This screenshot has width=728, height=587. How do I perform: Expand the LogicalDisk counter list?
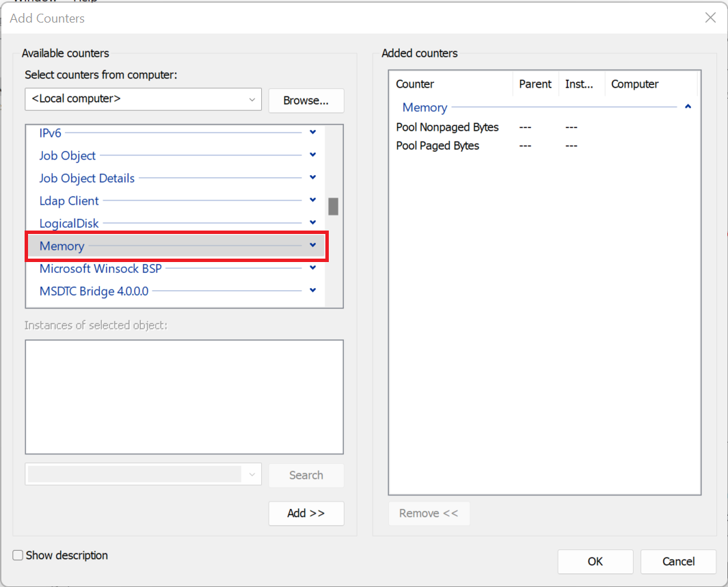click(x=312, y=223)
